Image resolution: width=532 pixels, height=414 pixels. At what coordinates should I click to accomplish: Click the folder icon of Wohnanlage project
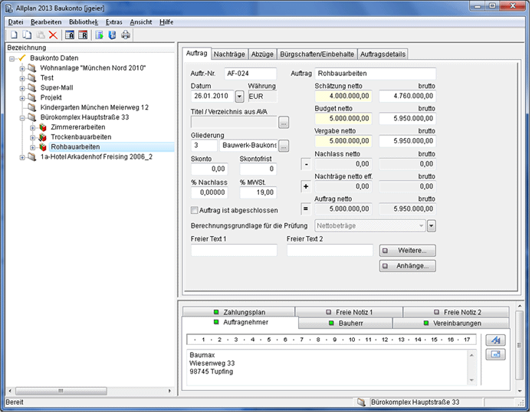pyautogui.click(x=32, y=68)
